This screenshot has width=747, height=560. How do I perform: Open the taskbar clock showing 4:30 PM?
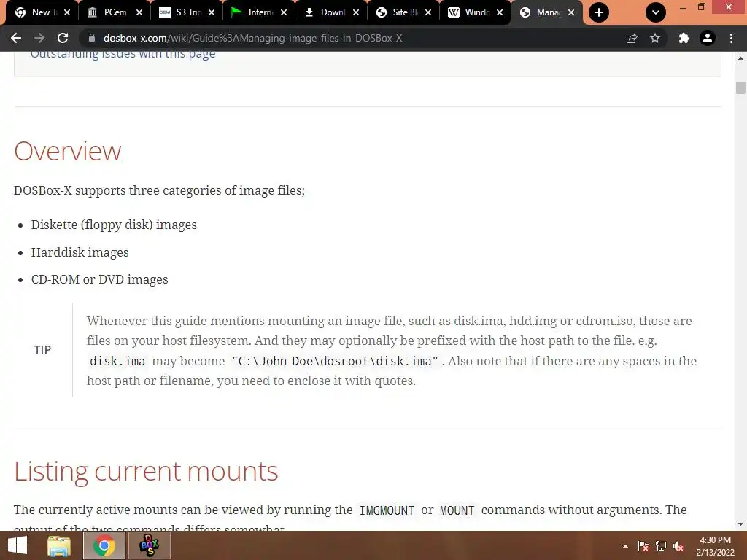click(715, 546)
